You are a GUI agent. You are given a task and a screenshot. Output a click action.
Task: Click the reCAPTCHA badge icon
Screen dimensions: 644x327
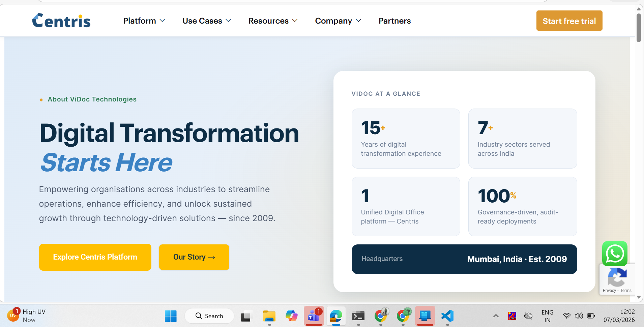pyautogui.click(x=617, y=277)
